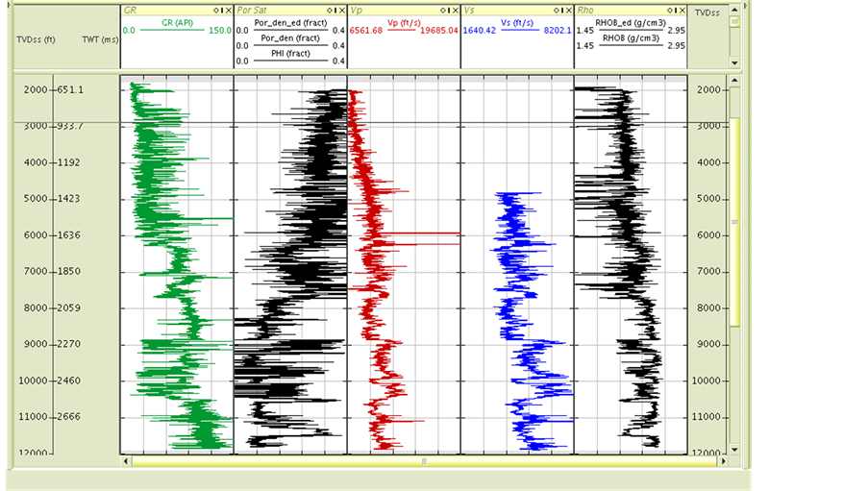Close the Por Sat track with its X icon
The width and height of the screenshot is (868, 491).
[x=341, y=10]
